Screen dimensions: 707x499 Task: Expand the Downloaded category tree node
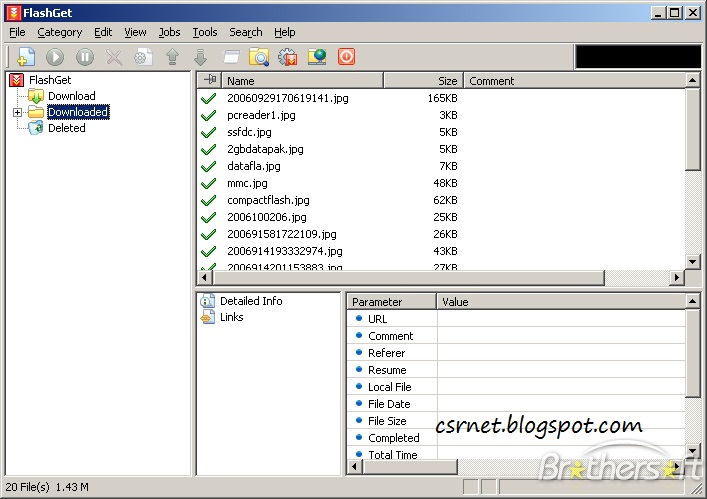point(17,112)
